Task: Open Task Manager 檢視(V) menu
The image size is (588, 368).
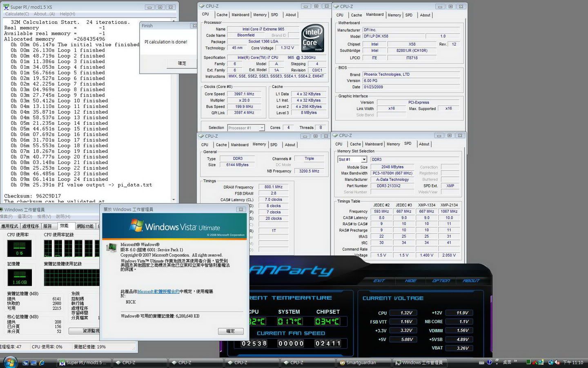Action: coord(44,216)
